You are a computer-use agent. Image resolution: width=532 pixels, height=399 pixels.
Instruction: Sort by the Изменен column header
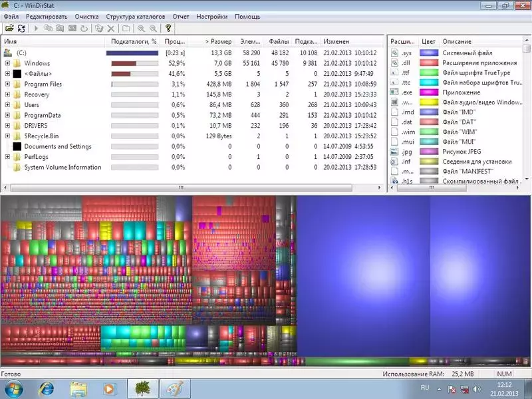(x=352, y=41)
